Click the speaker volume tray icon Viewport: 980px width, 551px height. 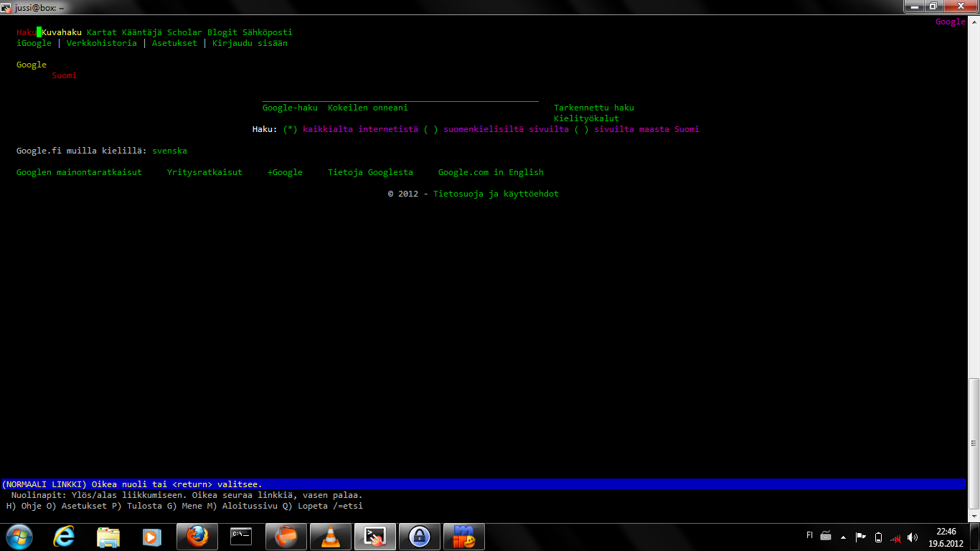click(913, 537)
